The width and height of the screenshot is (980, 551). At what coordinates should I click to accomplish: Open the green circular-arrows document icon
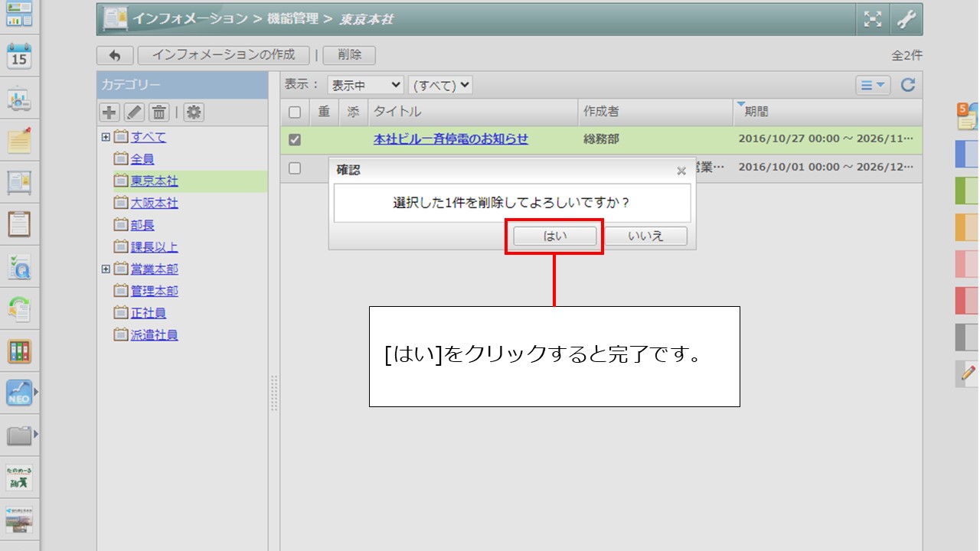19,309
